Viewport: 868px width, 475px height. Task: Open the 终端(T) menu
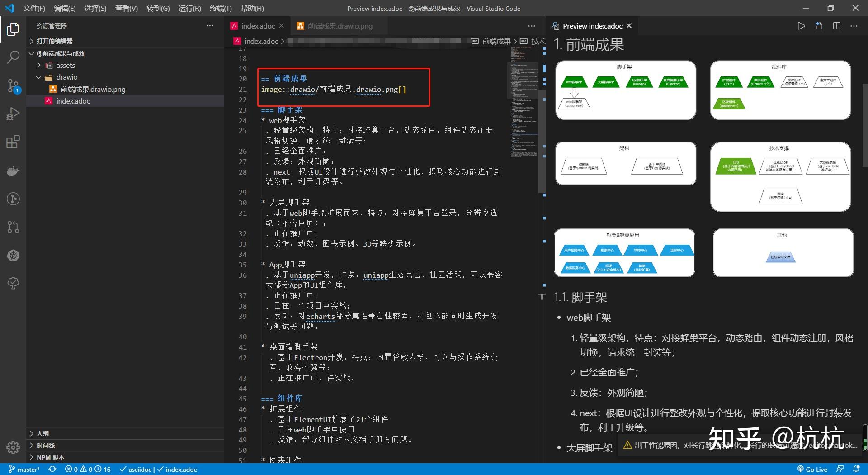tap(220, 8)
